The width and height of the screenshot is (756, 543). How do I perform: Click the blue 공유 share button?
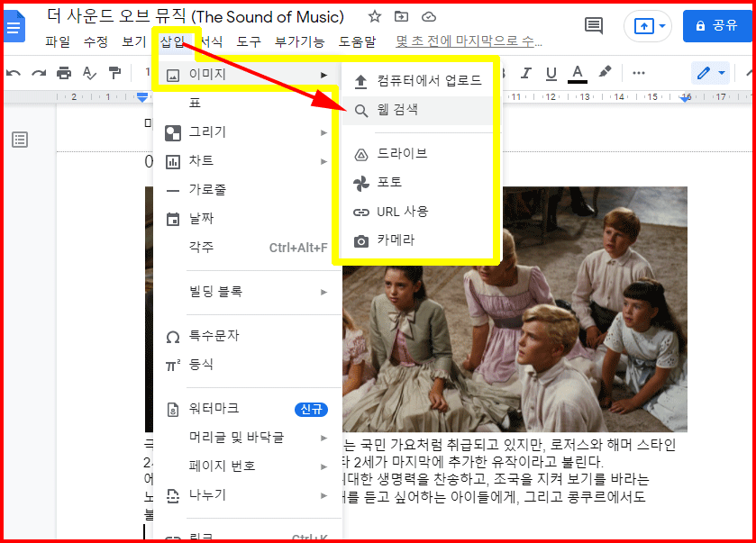coord(717,25)
